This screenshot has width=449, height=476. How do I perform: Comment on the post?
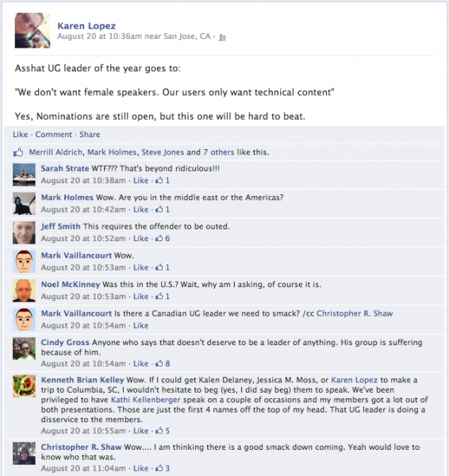click(53, 135)
